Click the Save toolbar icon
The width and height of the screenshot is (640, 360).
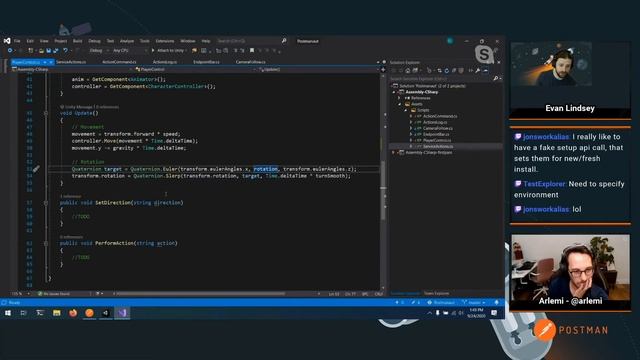(x=48, y=51)
